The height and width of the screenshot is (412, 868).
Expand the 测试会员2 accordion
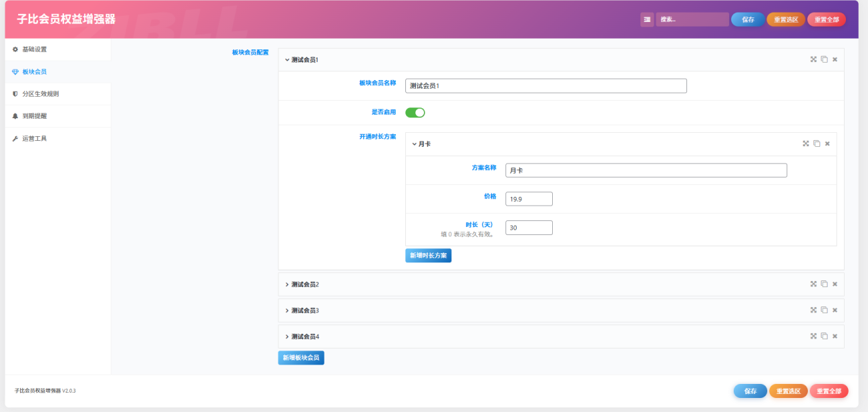tap(304, 284)
